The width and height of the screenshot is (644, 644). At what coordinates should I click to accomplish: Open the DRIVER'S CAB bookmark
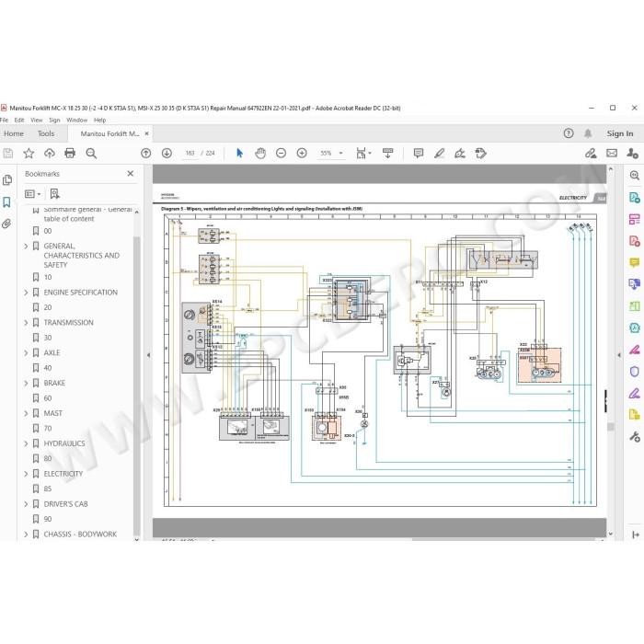pos(65,504)
